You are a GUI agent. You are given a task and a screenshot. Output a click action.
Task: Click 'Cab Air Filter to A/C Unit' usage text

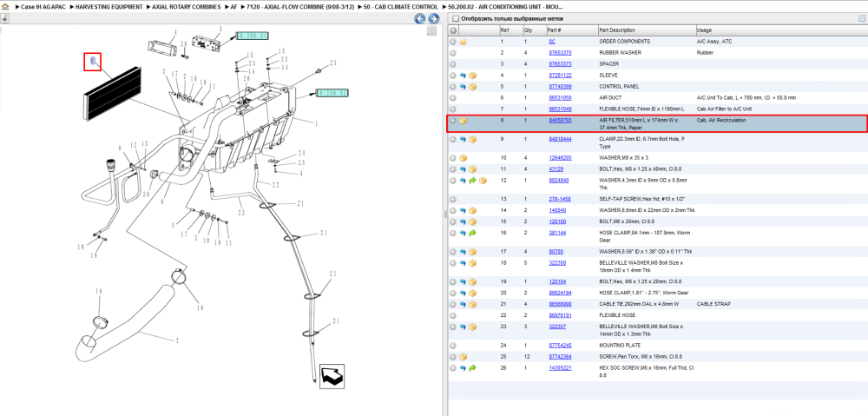[725, 109]
